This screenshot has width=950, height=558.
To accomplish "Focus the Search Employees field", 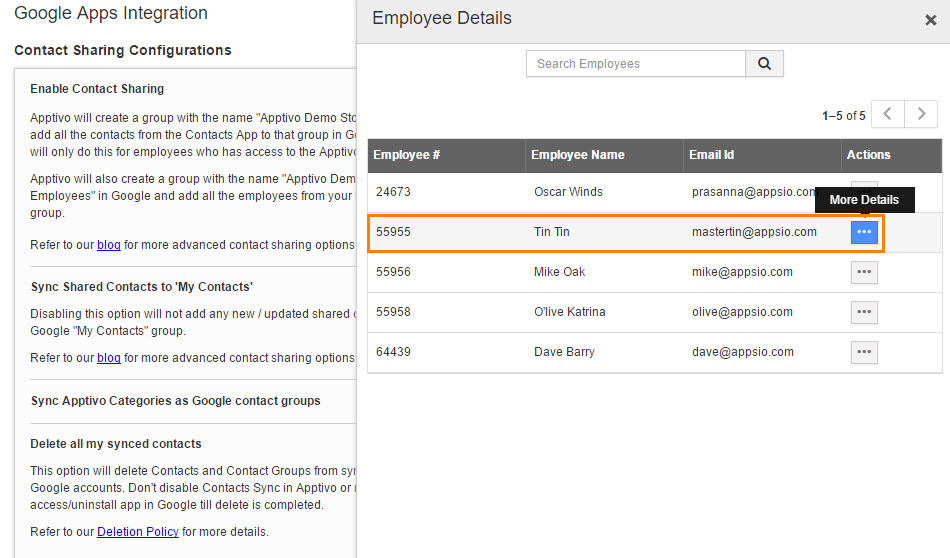I will [x=636, y=64].
